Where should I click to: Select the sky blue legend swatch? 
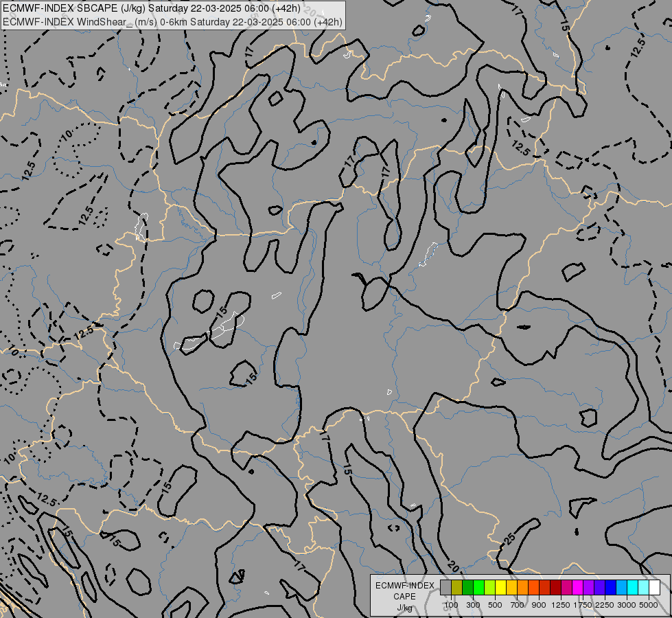tap(623, 587)
